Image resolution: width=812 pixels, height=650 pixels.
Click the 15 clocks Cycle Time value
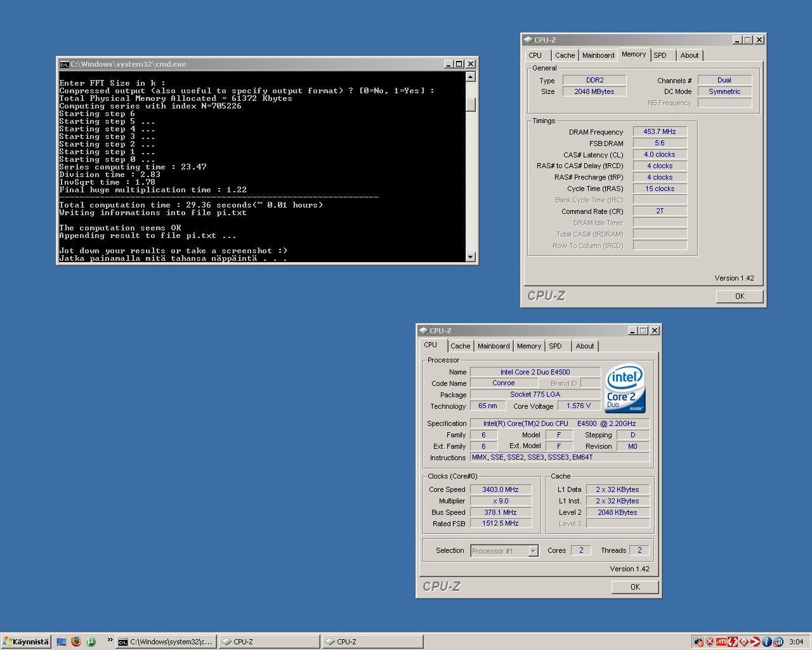pos(660,189)
